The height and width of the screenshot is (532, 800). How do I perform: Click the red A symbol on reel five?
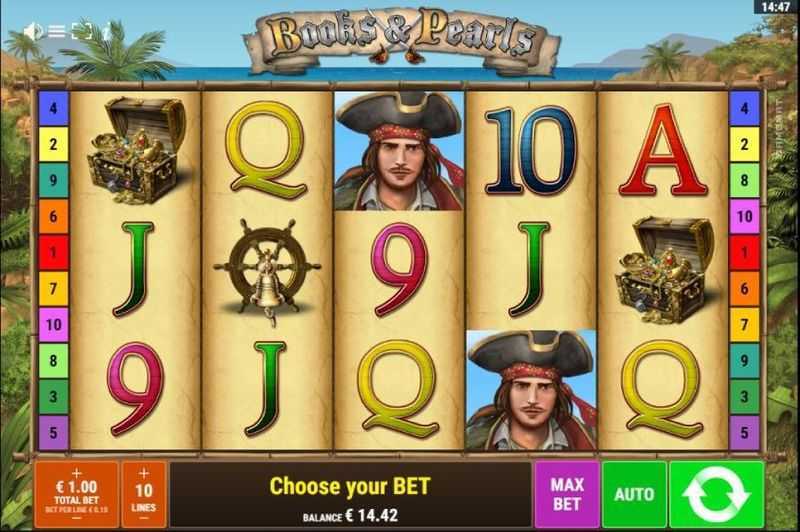pyautogui.click(x=662, y=151)
